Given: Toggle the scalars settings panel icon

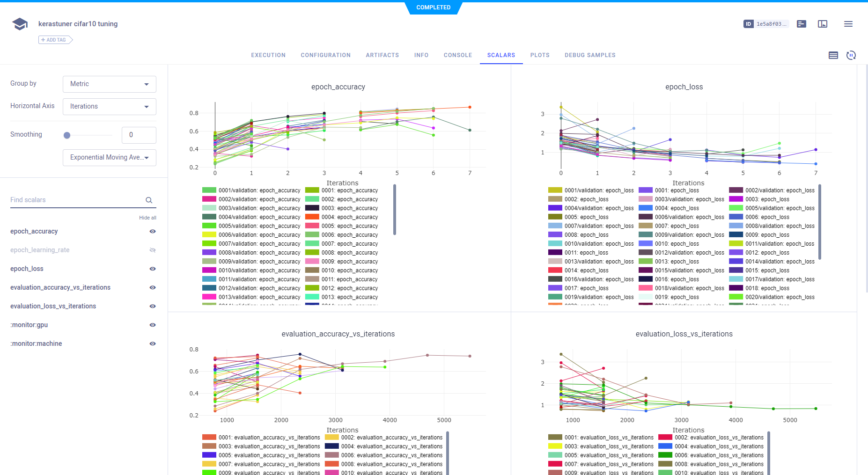Looking at the screenshot, I should (x=833, y=55).
